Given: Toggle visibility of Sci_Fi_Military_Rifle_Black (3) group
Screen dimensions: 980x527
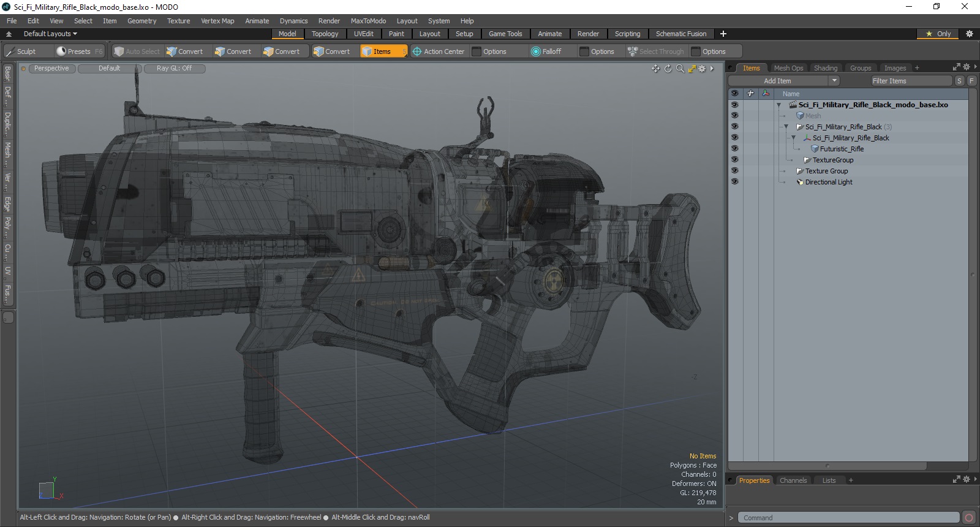Looking at the screenshot, I should click(734, 127).
